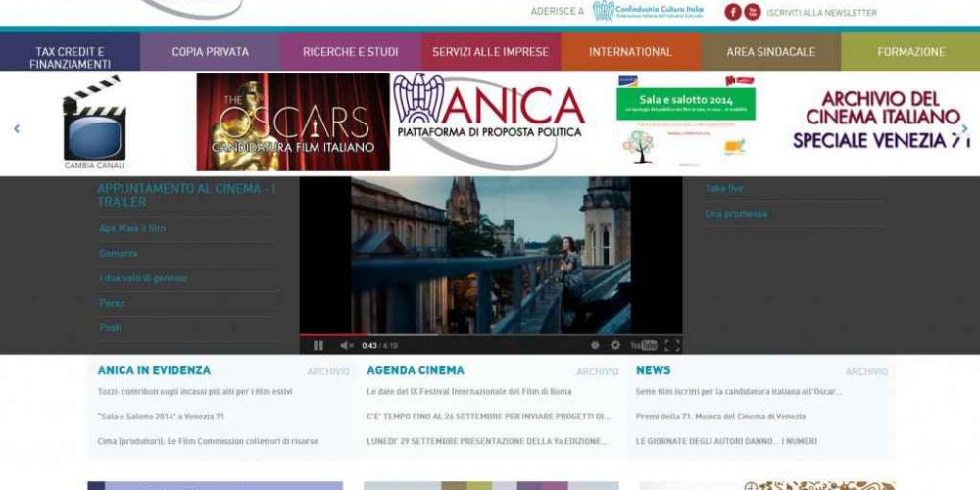Viewport: 980px width, 490px height.
Task: Open Cambia Canali clapperboard banner
Action: click(94, 122)
